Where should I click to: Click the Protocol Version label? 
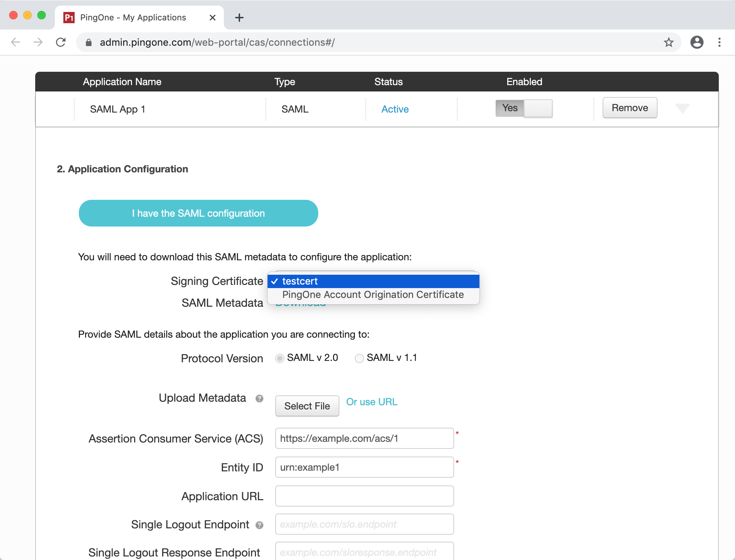coord(222,358)
